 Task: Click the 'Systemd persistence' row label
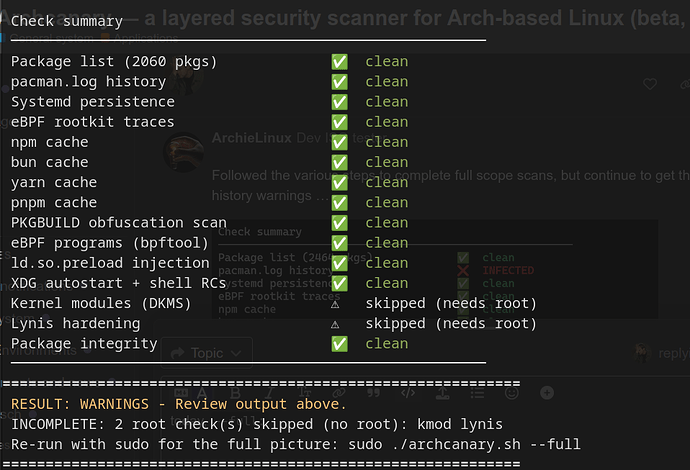point(92,102)
